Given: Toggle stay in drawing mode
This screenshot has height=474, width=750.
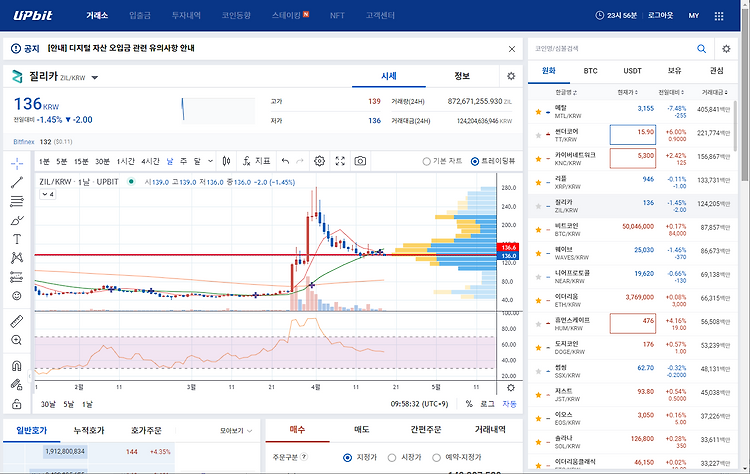Looking at the screenshot, I should (x=17, y=385).
